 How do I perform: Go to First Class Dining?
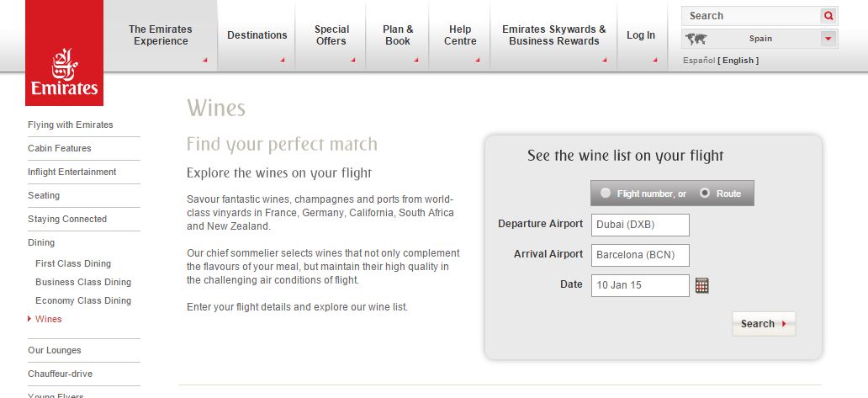(x=73, y=263)
